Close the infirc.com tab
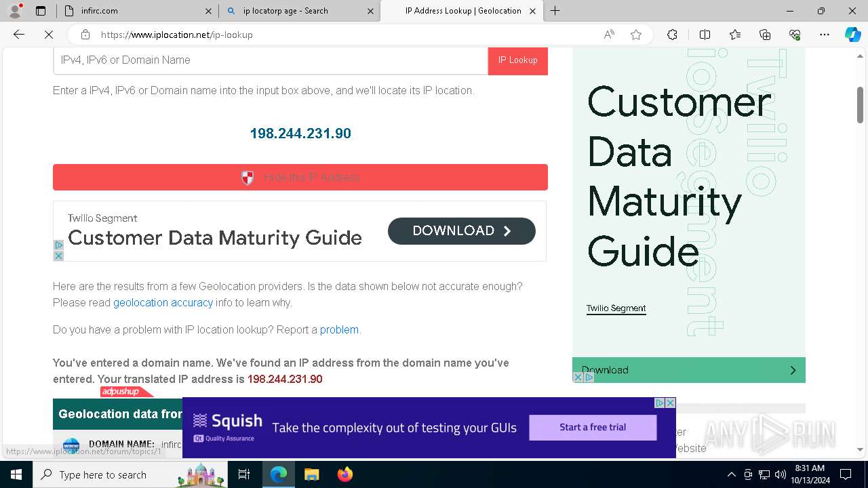868x488 pixels. click(x=208, y=11)
